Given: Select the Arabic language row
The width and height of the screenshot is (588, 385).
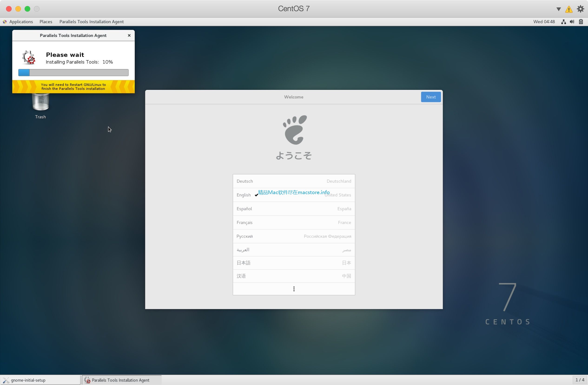Looking at the screenshot, I should (294, 250).
